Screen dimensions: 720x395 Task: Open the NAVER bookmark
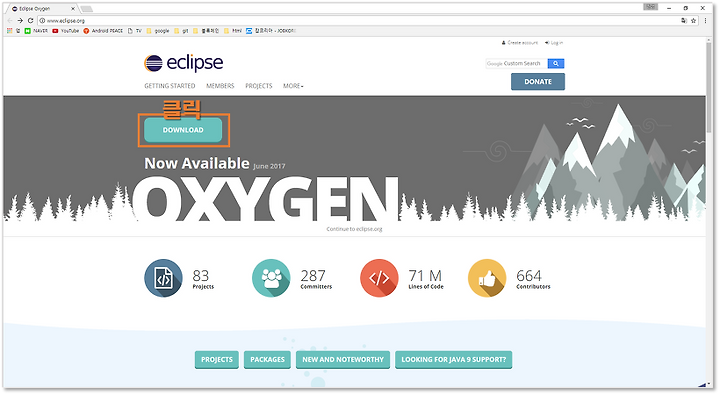point(36,31)
